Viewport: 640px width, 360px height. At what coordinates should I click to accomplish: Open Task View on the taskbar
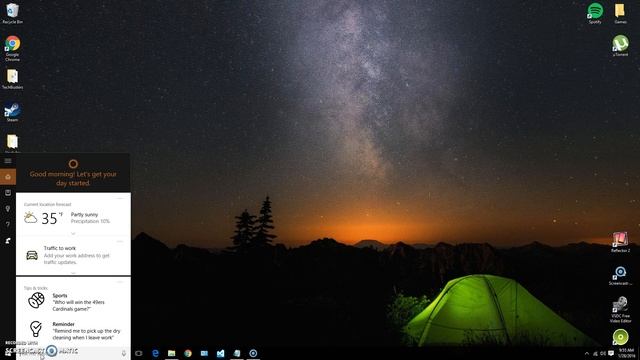pos(139,353)
